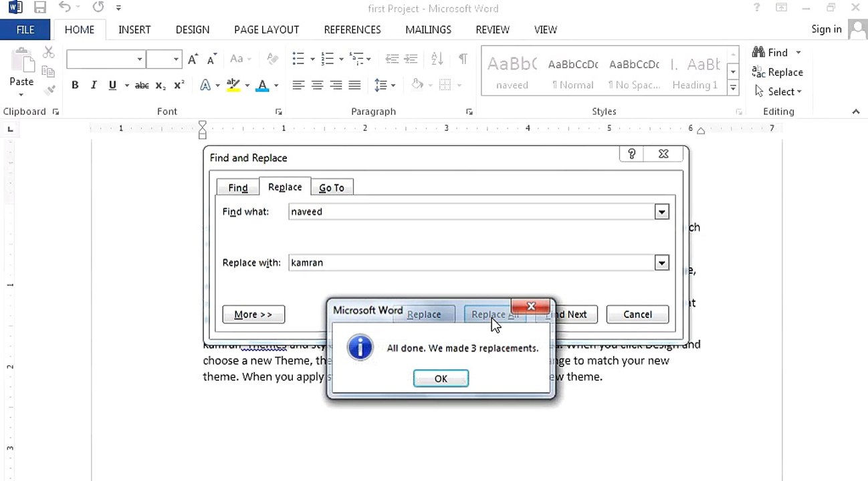Screen dimensions: 868x481
Task: Toggle Show/Hide paragraph marks
Action: [463, 59]
